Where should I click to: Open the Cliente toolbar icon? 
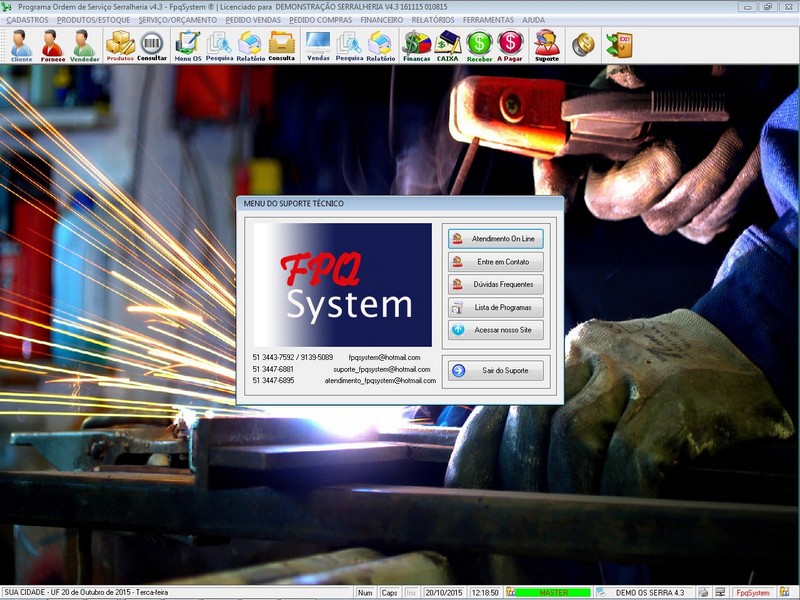(x=21, y=45)
